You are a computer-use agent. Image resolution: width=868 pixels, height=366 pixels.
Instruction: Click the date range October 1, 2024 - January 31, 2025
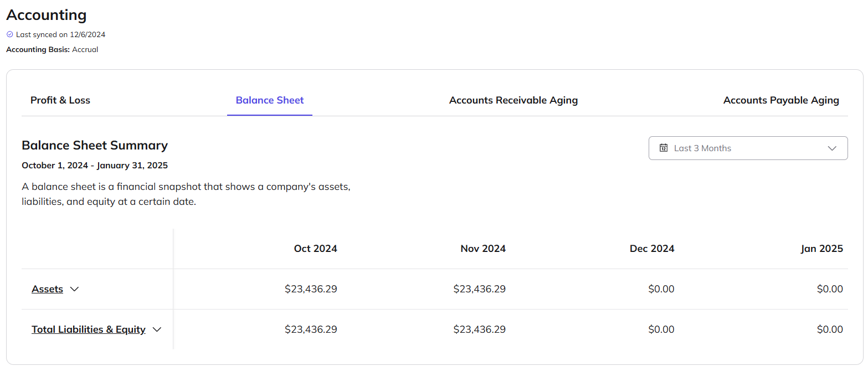tap(95, 165)
